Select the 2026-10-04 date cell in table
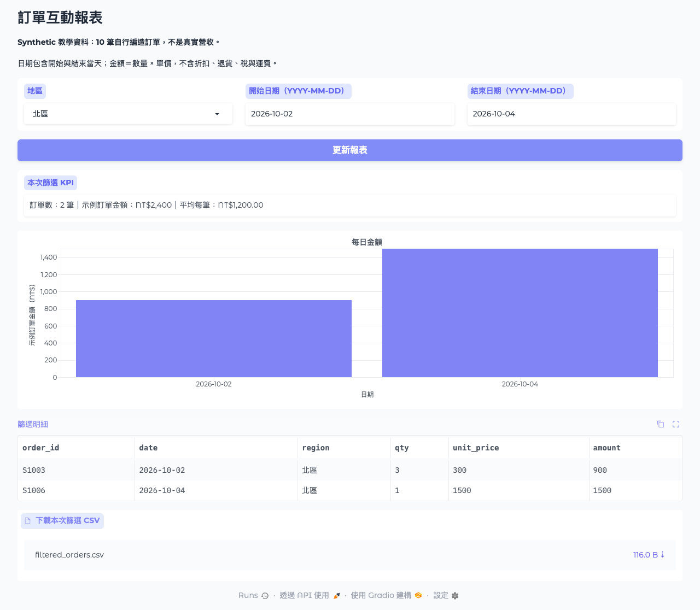The height and width of the screenshot is (610, 700). [x=216, y=490]
